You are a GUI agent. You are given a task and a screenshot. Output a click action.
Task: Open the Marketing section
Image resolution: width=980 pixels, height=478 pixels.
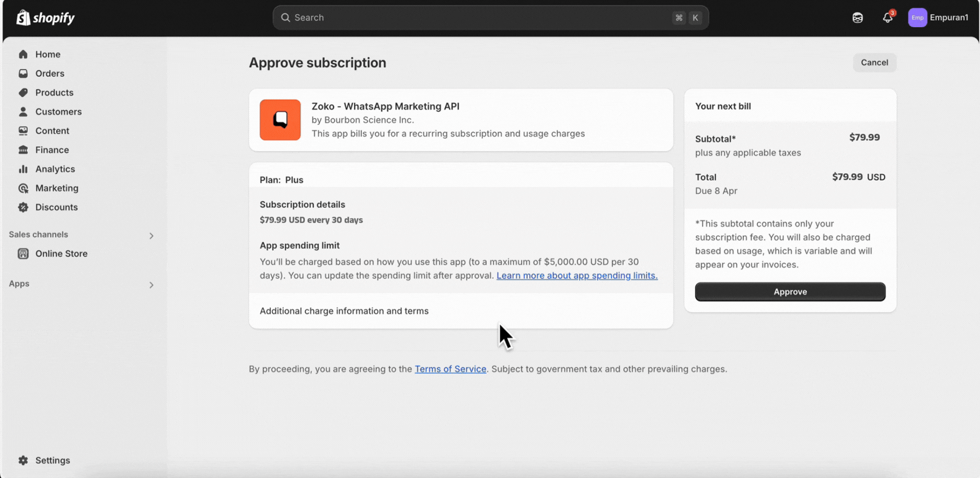[56, 188]
